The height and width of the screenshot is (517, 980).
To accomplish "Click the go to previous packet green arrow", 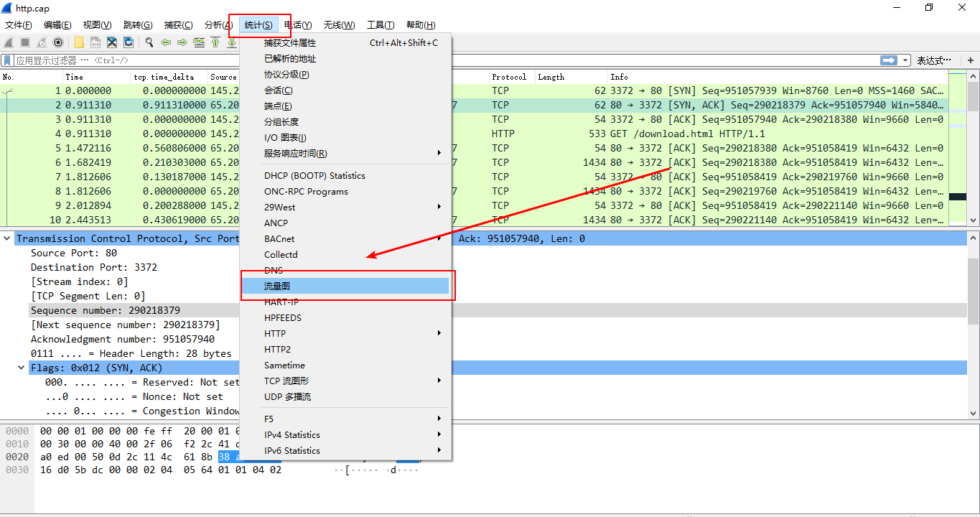I will [x=167, y=42].
